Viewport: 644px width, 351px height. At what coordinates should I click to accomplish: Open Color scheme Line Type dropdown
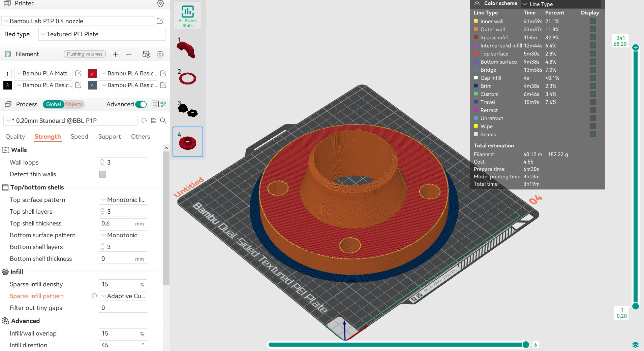pyautogui.click(x=561, y=4)
